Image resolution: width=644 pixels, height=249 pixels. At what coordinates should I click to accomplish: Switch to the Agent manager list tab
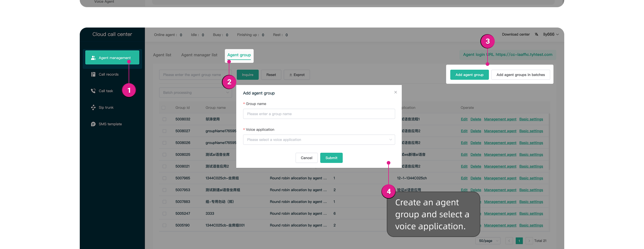[199, 55]
